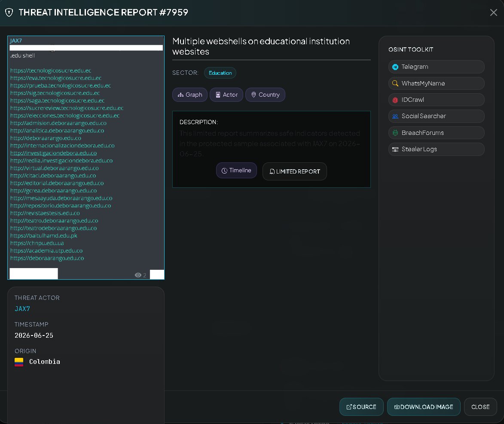The width and height of the screenshot is (504, 424).
Task: Click the LIMITED REPORT button
Action: [294, 171]
